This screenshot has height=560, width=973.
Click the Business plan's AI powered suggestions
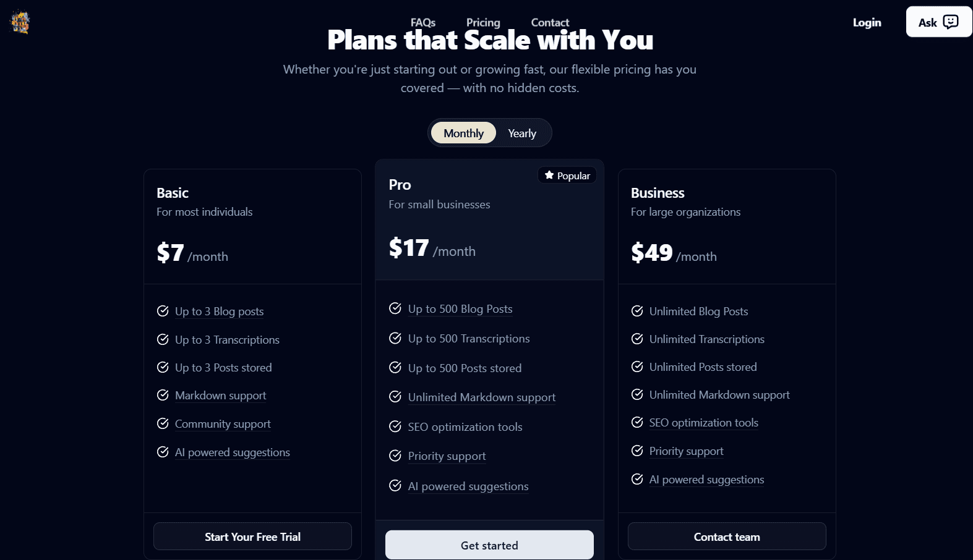[x=706, y=480]
